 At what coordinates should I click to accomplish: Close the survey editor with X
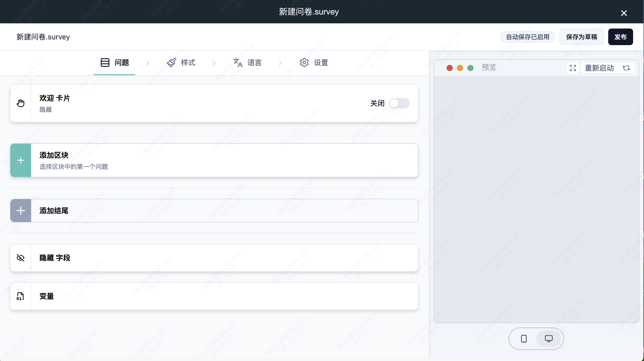[x=624, y=13]
